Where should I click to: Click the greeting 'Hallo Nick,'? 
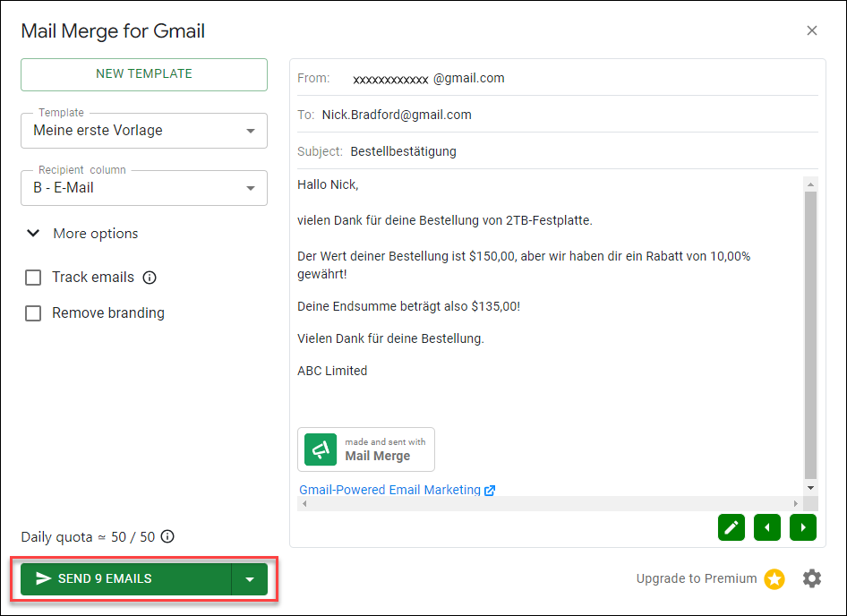tap(328, 184)
